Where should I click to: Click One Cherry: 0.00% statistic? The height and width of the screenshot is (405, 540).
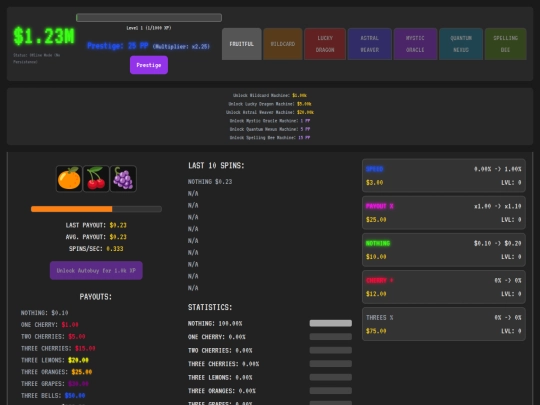(217, 337)
